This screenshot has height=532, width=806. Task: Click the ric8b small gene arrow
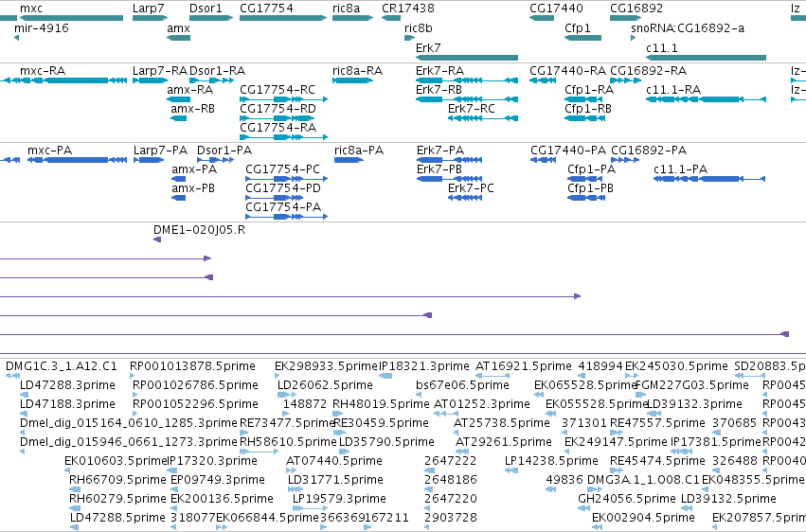pos(410,38)
